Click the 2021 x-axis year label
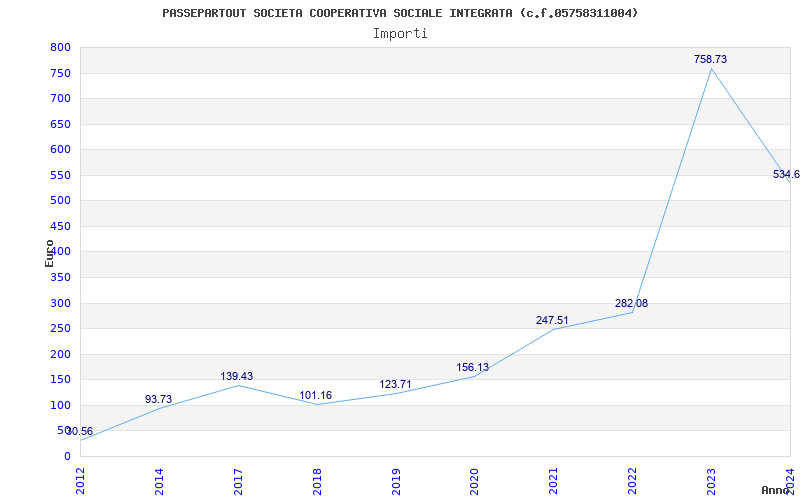The height and width of the screenshot is (500, 800). (554, 481)
